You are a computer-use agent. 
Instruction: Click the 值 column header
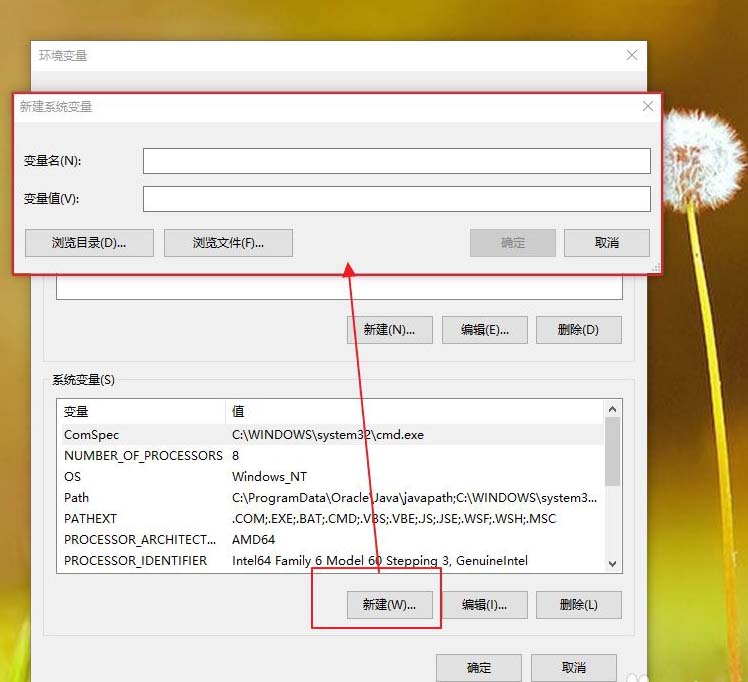point(415,412)
